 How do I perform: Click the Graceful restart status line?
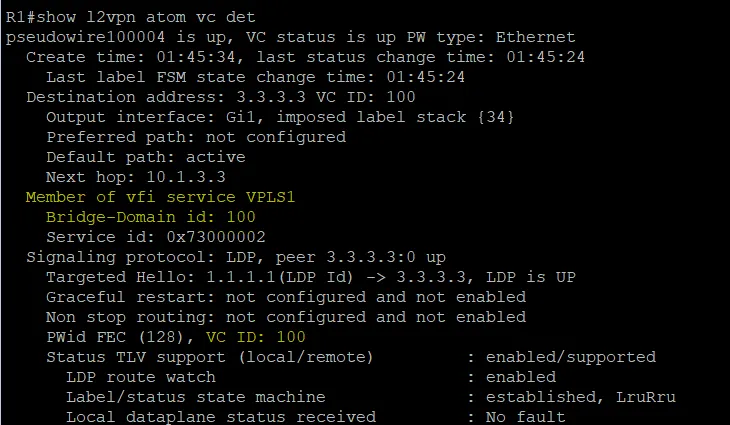286,297
